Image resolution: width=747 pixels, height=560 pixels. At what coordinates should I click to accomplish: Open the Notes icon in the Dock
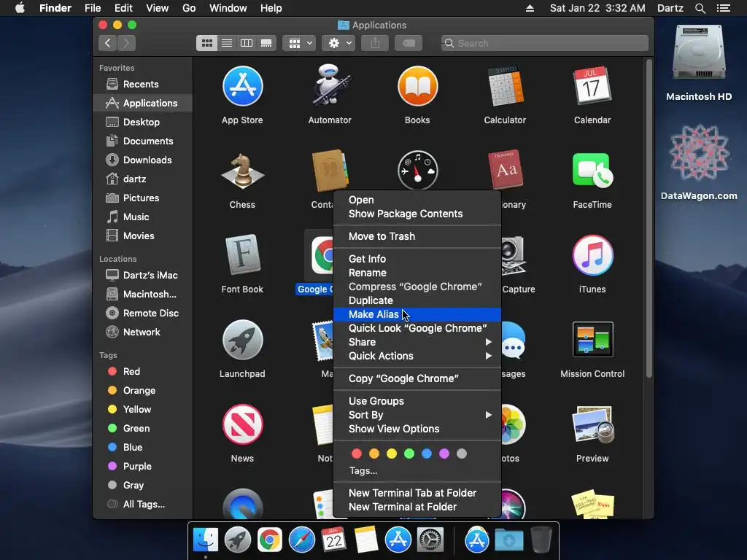[366, 540]
